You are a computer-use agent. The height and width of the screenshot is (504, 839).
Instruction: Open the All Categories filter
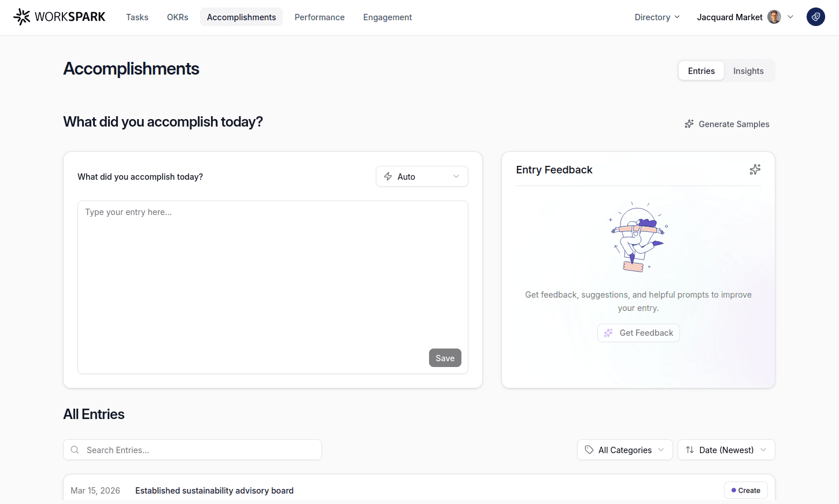[624, 450]
